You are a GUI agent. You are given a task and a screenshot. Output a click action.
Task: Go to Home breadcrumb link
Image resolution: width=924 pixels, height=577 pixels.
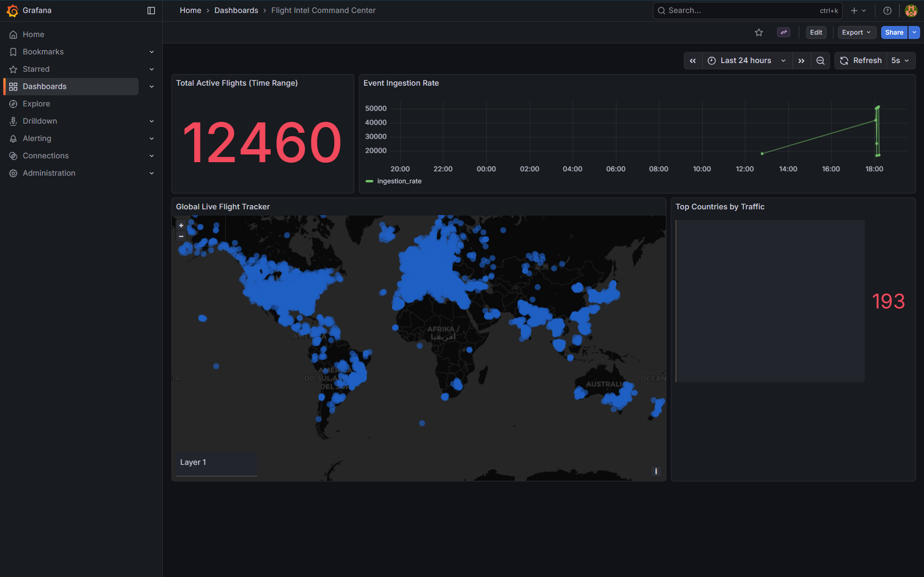coord(190,11)
